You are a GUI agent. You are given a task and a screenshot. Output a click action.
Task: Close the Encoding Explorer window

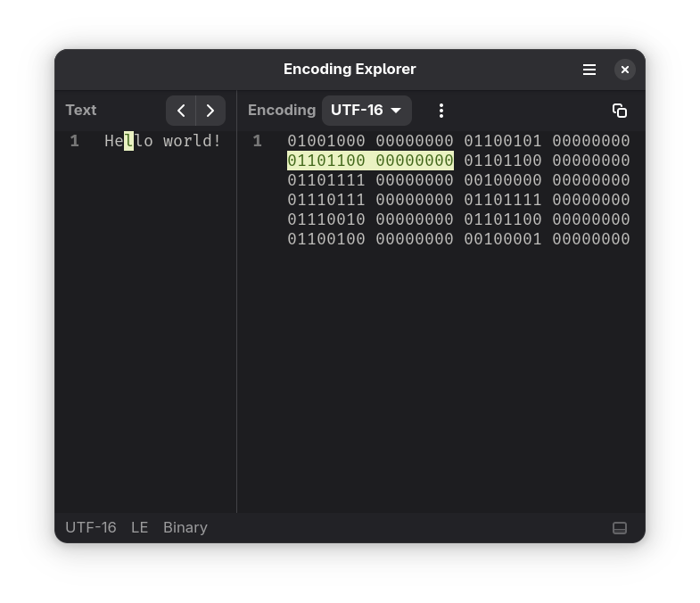625,70
